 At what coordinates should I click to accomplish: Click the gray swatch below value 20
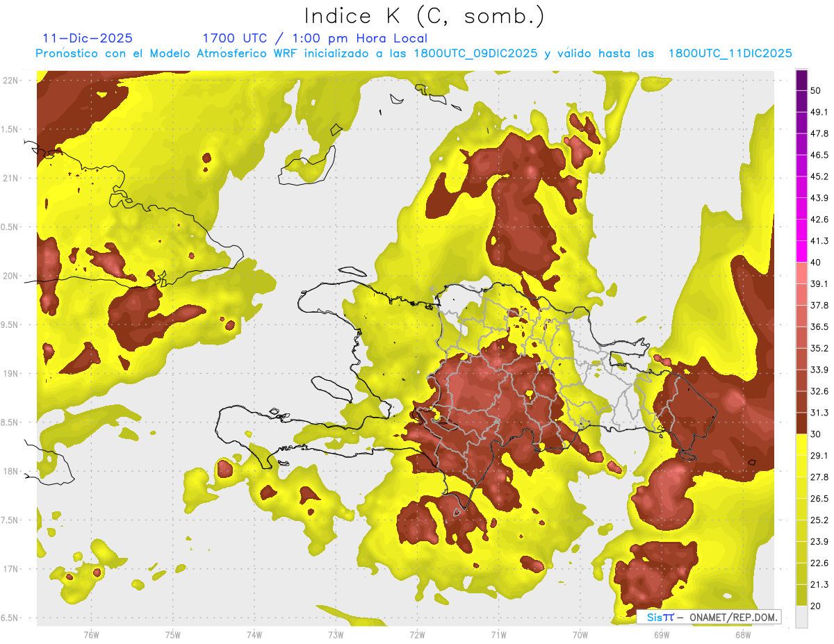click(x=801, y=617)
